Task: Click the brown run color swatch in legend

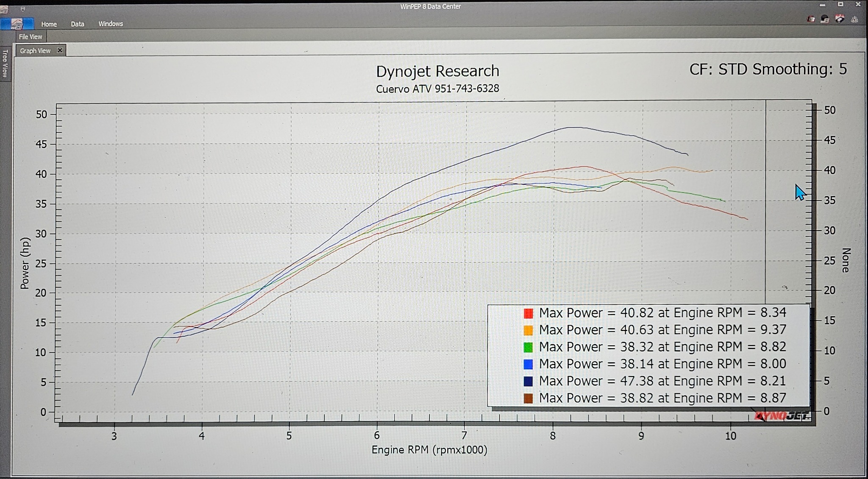Action: pos(528,398)
